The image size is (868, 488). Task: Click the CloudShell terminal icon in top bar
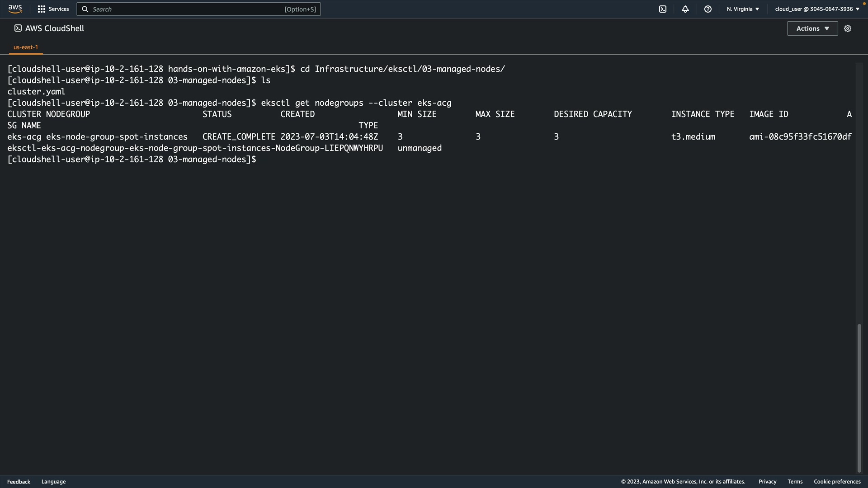click(662, 9)
